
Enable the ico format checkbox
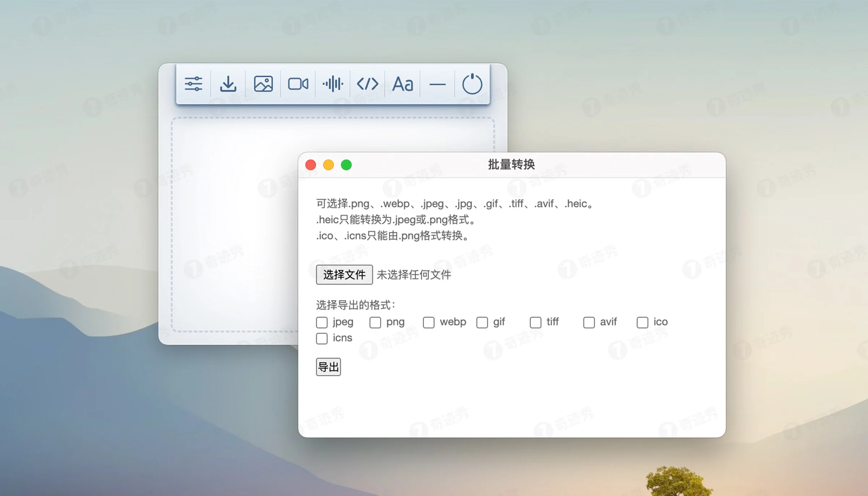(x=642, y=322)
